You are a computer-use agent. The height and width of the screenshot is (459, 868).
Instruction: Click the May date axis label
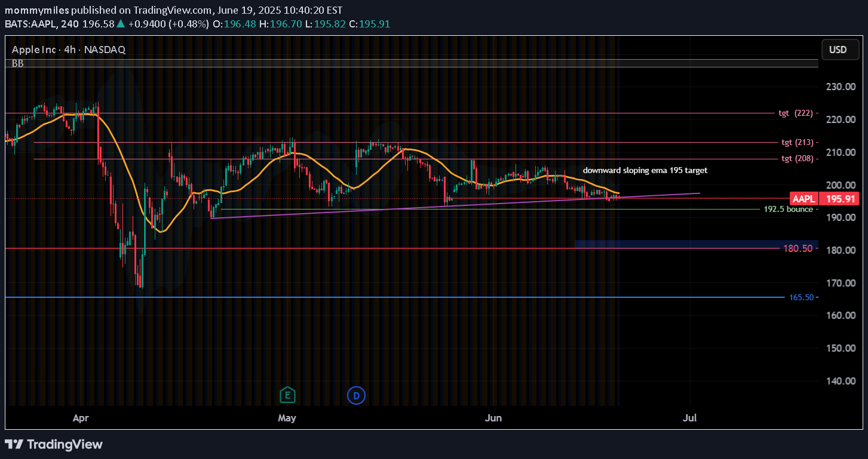(x=287, y=418)
